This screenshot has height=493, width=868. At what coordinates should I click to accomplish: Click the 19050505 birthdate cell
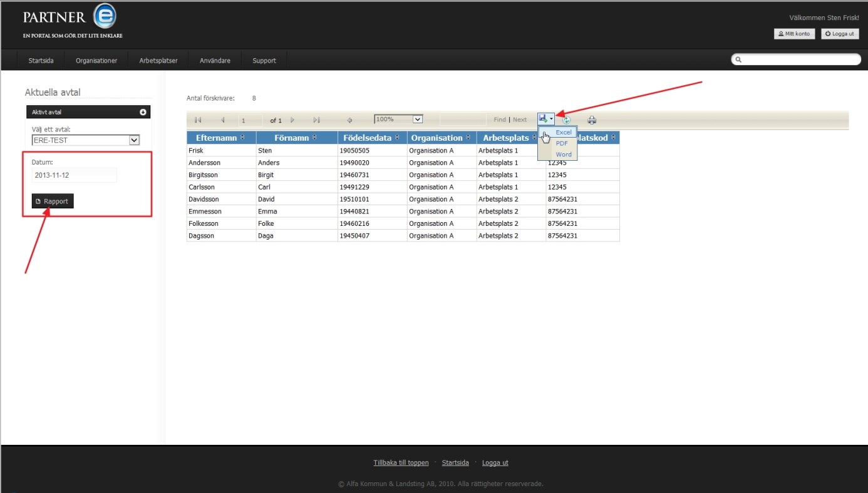(373, 151)
